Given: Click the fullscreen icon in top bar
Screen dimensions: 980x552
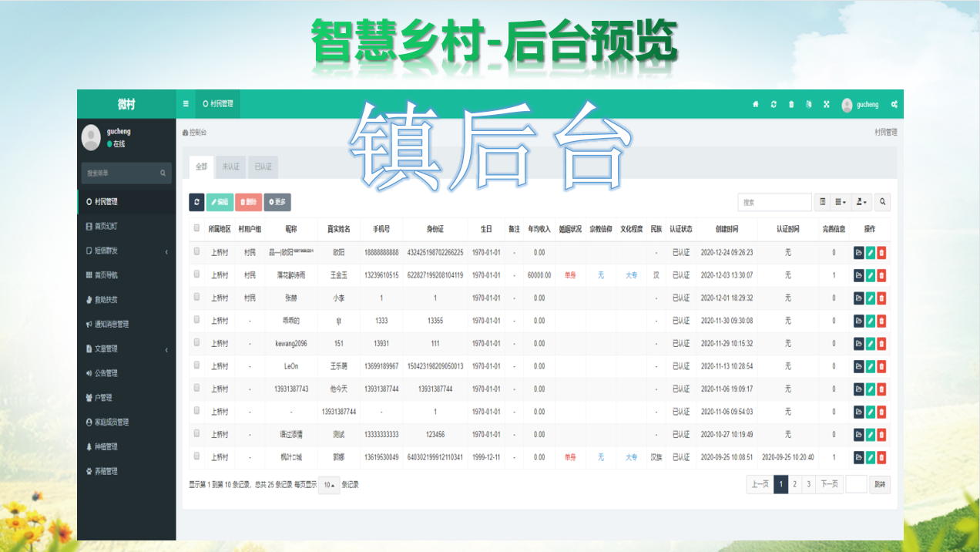Looking at the screenshot, I should [x=827, y=104].
